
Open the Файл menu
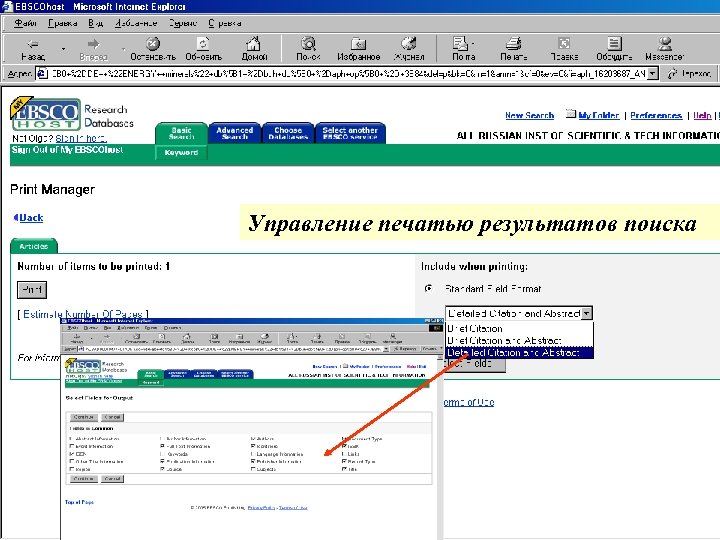coord(25,23)
